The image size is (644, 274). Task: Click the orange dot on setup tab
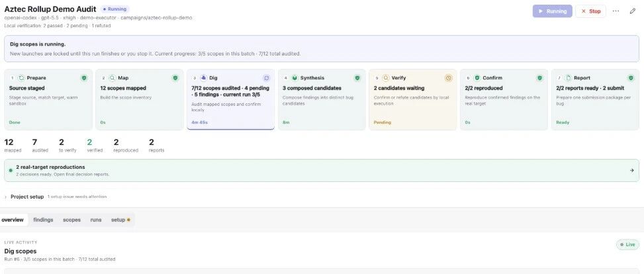128,220
